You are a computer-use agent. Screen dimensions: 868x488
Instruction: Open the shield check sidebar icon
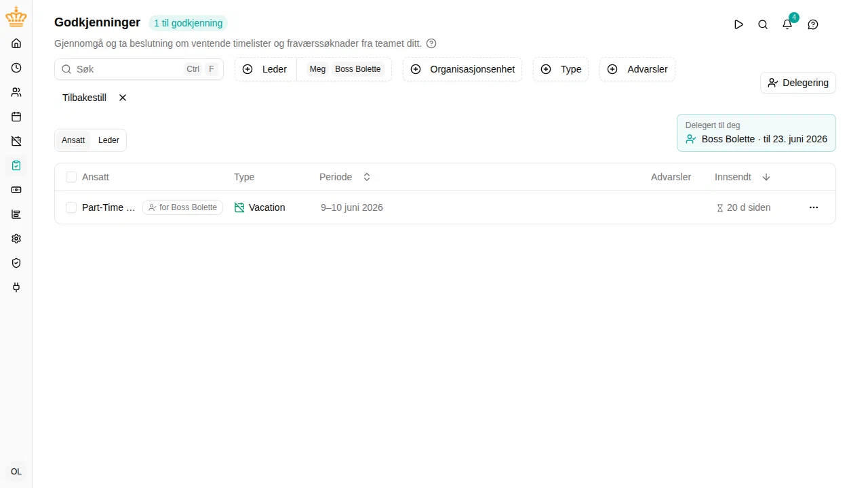[16, 263]
